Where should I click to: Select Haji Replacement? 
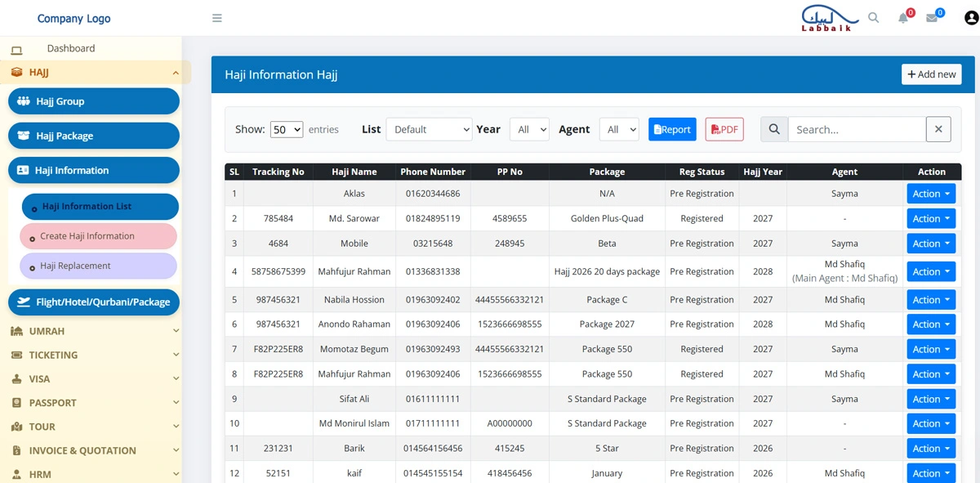(98, 266)
